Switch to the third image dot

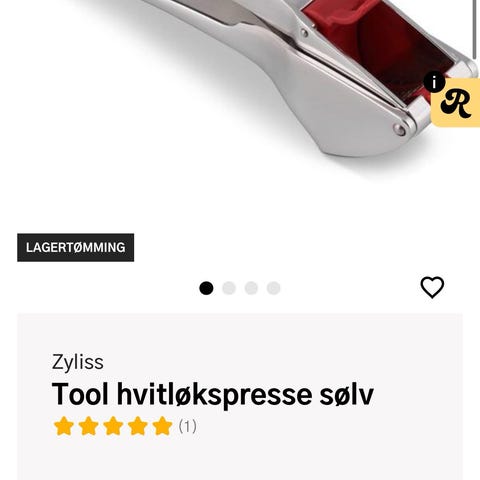[251, 288]
